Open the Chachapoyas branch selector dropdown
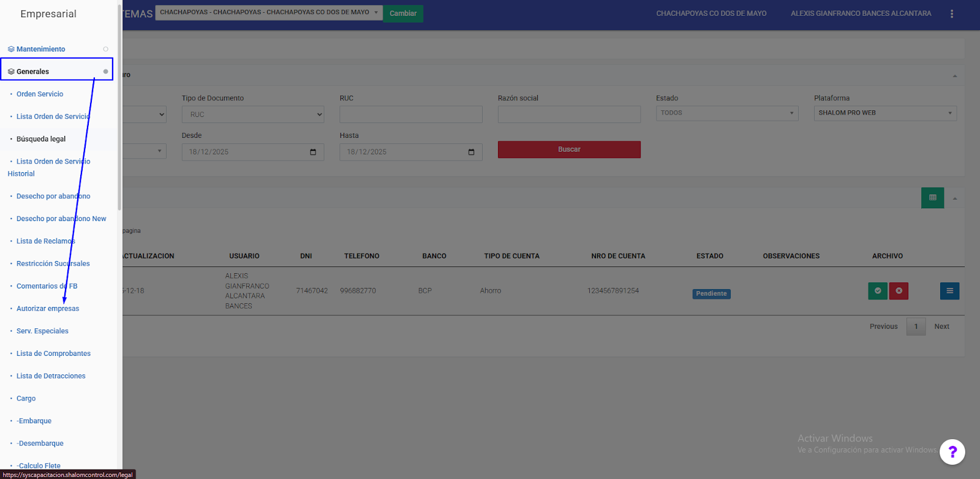 (268, 13)
